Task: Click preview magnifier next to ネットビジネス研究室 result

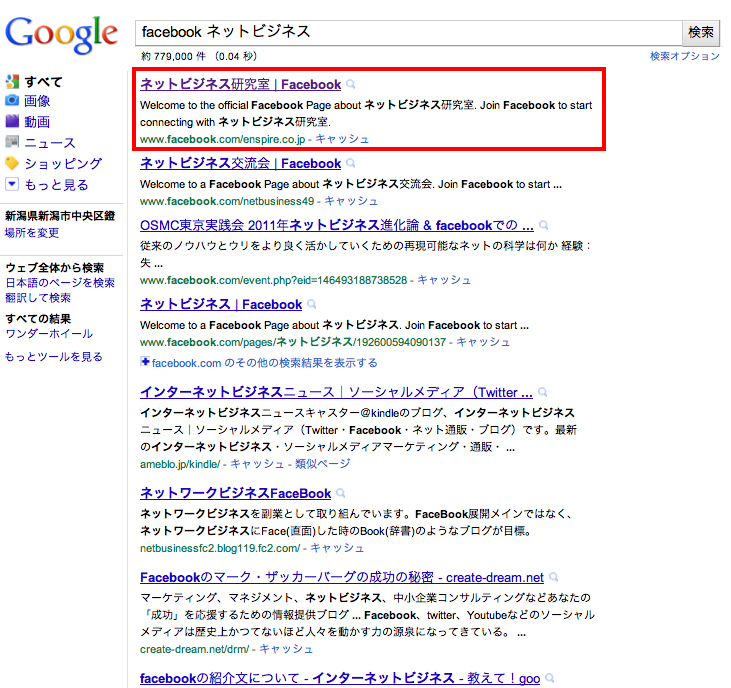Action: point(351,84)
